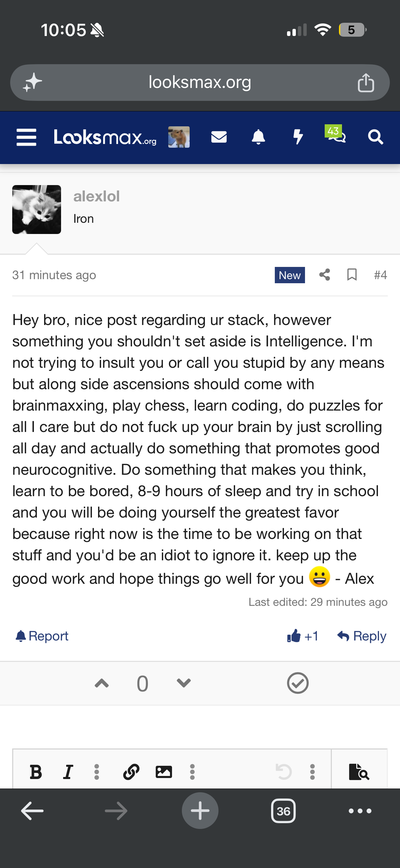The width and height of the screenshot is (400, 868).
Task: Open the lightning bolt what's new icon
Action: pos(298,137)
